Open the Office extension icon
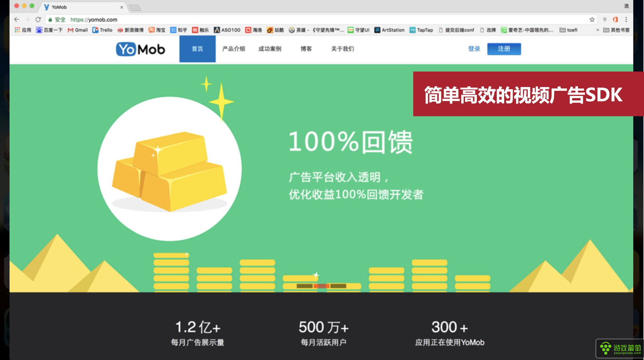 tap(615, 20)
